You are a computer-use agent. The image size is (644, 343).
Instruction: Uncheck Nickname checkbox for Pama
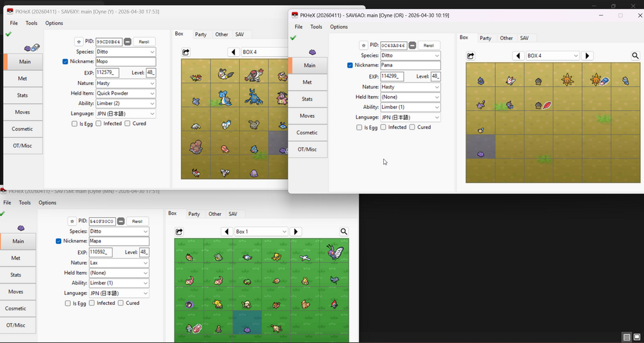click(x=350, y=65)
